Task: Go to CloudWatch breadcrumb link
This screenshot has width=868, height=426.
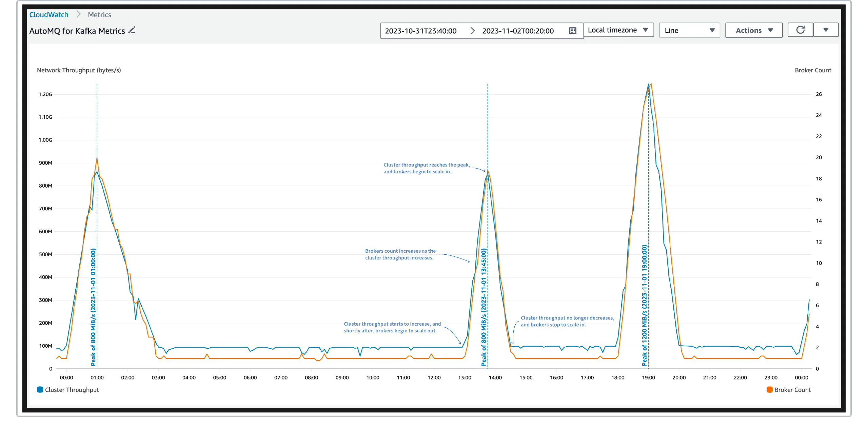Action: coord(49,15)
